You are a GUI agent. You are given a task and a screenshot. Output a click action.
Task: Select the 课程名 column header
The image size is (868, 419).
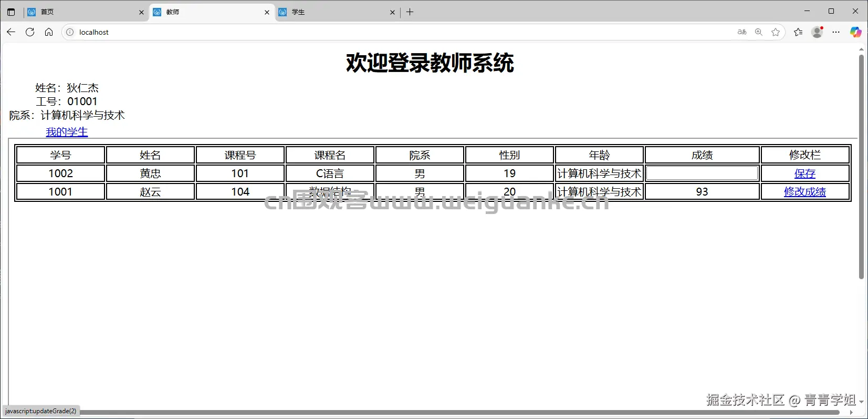coord(330,155)
